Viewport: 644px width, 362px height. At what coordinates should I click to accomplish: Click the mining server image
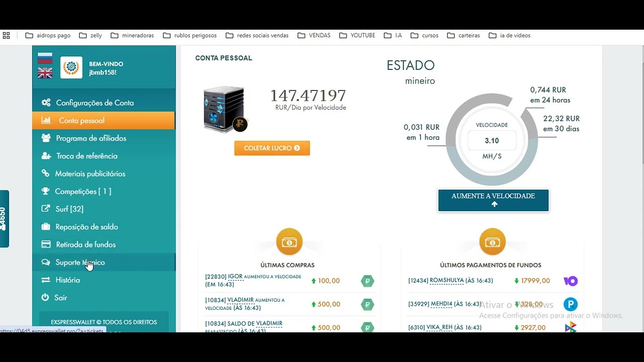(225, 110)
